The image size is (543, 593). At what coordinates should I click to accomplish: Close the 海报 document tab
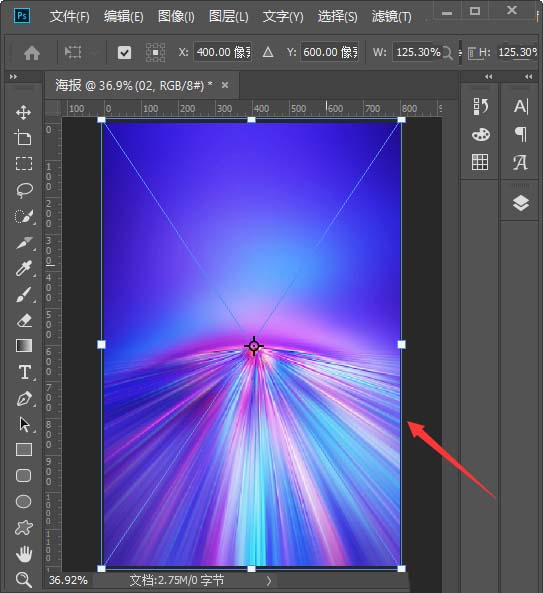click(225, 85)
